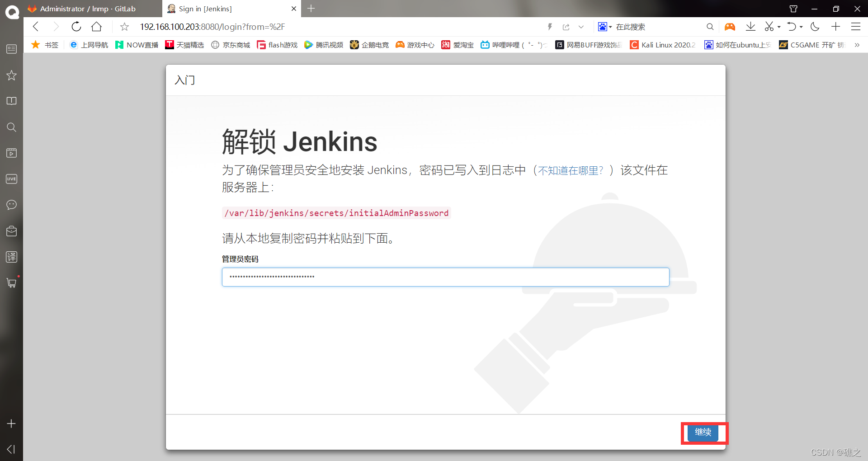Open the 游戏中心 bookmark
Image resolution: width=868 pixels, height=461 pixels.
point(415,45)
